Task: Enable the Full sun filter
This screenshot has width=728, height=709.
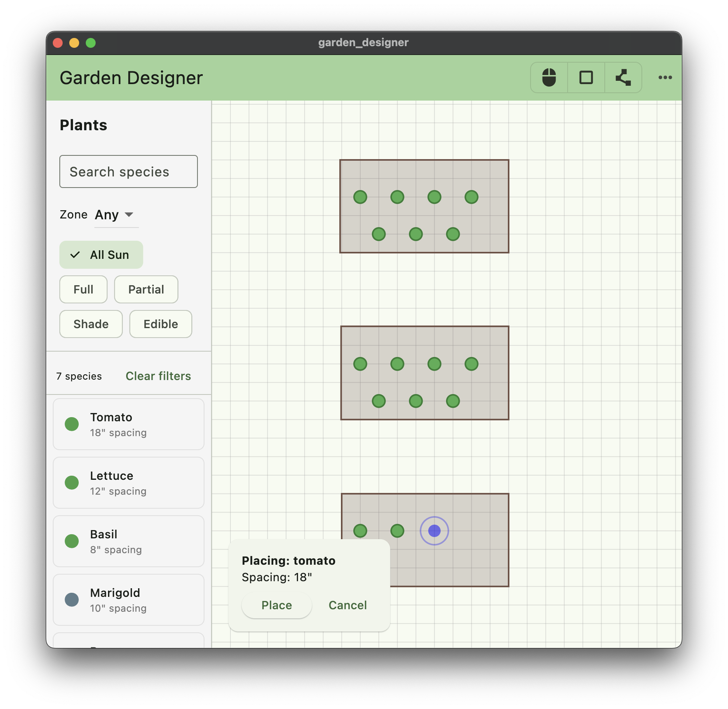Action: (83, 289)
